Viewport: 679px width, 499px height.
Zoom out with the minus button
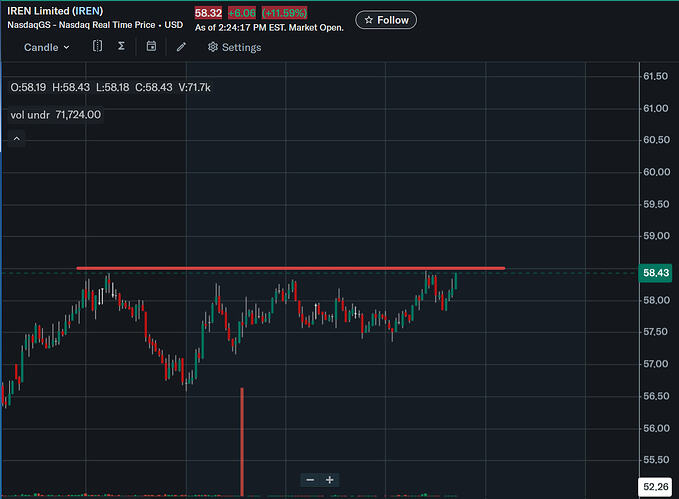click(310, 480)
